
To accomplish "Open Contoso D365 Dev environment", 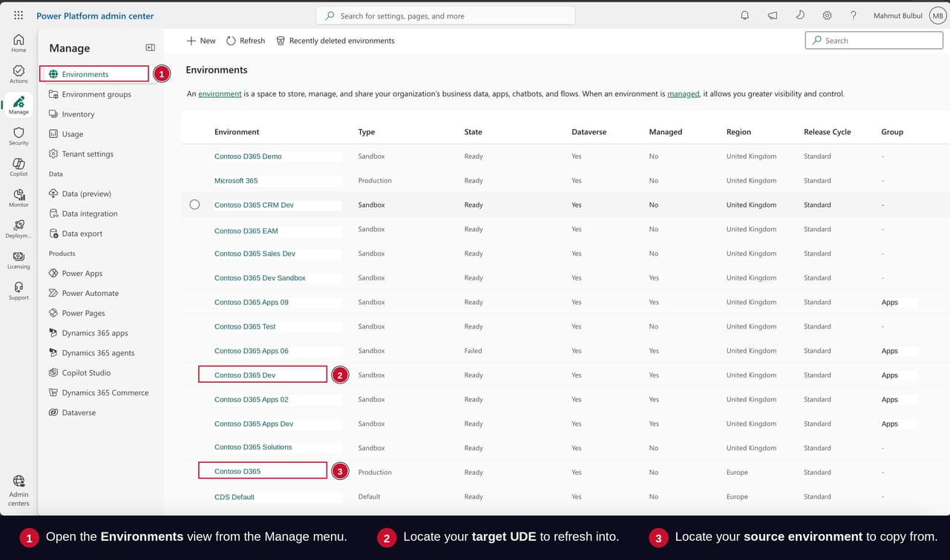I will click(x=245, y=375).
